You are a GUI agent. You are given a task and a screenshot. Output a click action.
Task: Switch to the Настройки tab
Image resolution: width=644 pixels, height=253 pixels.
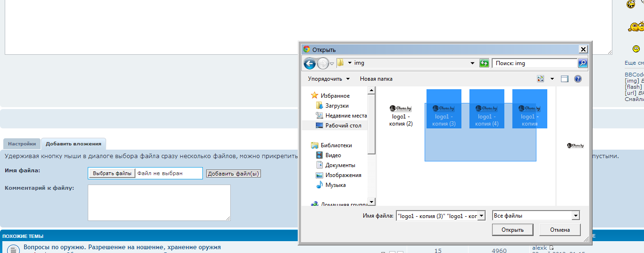[x=22, y=144]
